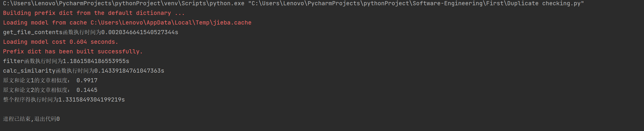Click the 原文和论文1的文章相似度 label
This screenshot has width=644, height=131.
point(36,81)
